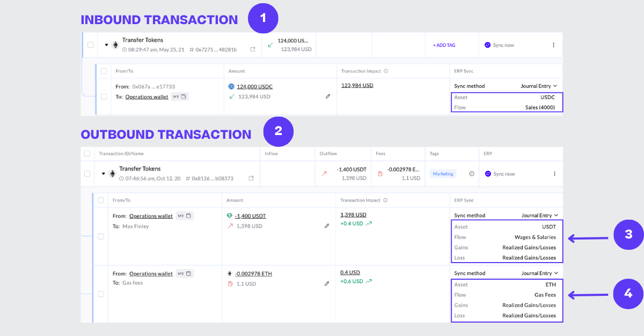This screenshot has width=644, height=336.
Task: Open kebab menu of the inbound Transfer Tokens row
Action: pos(554,45)
